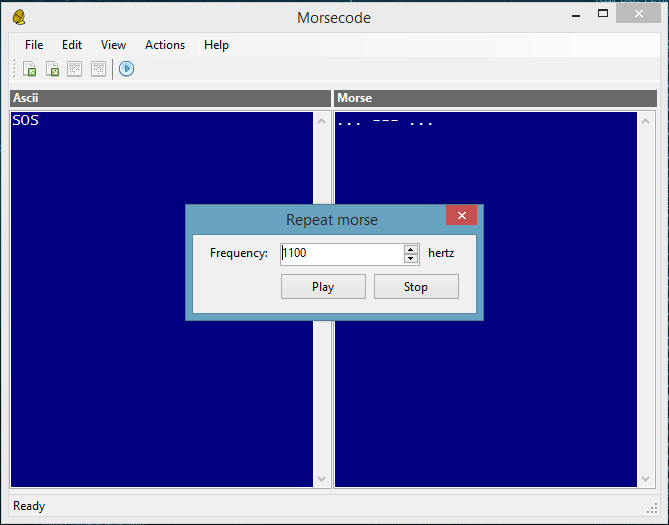Image resolution: width=669 pixels, height=525 pixels.
Task: Open the Help menu
Action: pyautogui.click(x=216, y=45)
